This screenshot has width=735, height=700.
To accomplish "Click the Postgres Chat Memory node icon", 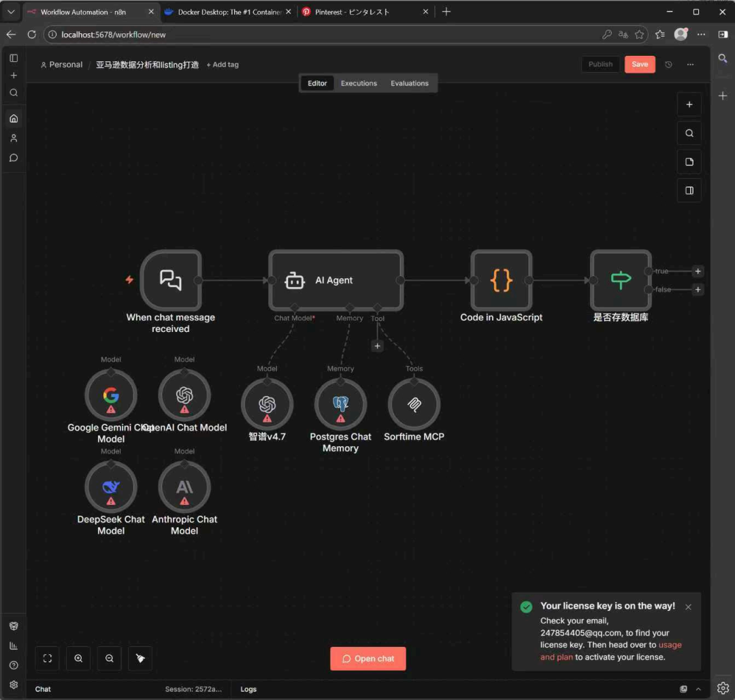I will pyautogui.click(x=340, y=404).
